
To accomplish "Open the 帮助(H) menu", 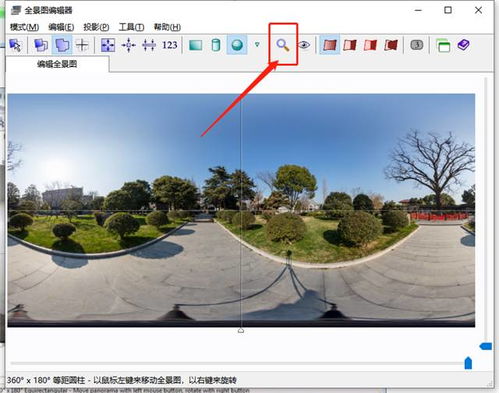I will 167,27.
